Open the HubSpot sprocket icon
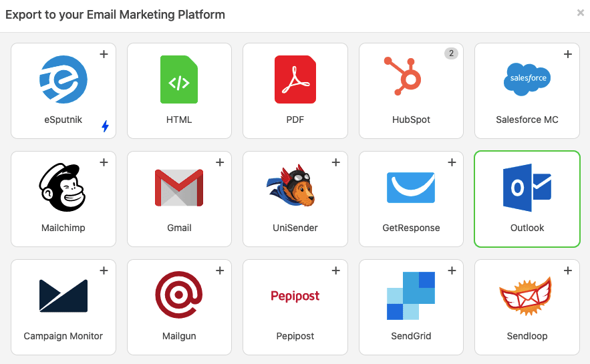 [x=403, y=76]
